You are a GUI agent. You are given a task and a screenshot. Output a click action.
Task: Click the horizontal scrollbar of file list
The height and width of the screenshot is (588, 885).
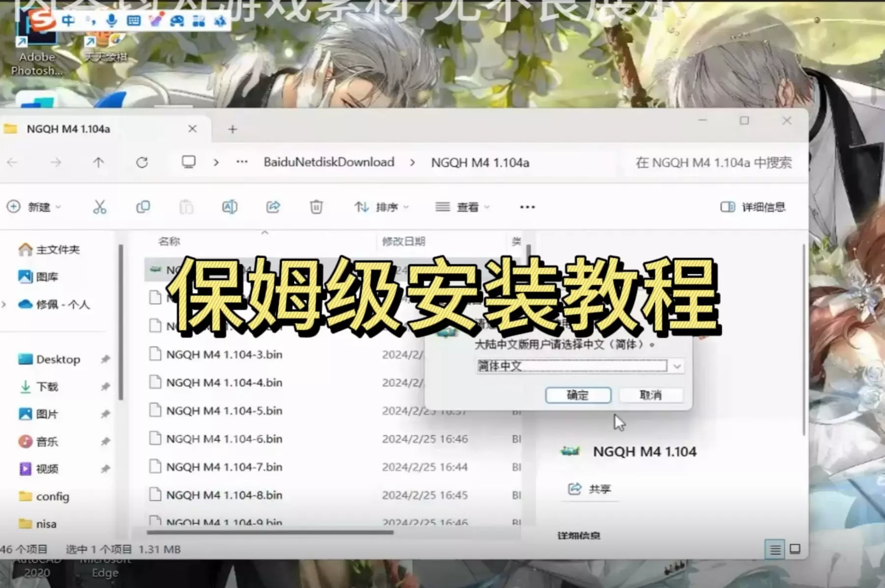point(270,532)
